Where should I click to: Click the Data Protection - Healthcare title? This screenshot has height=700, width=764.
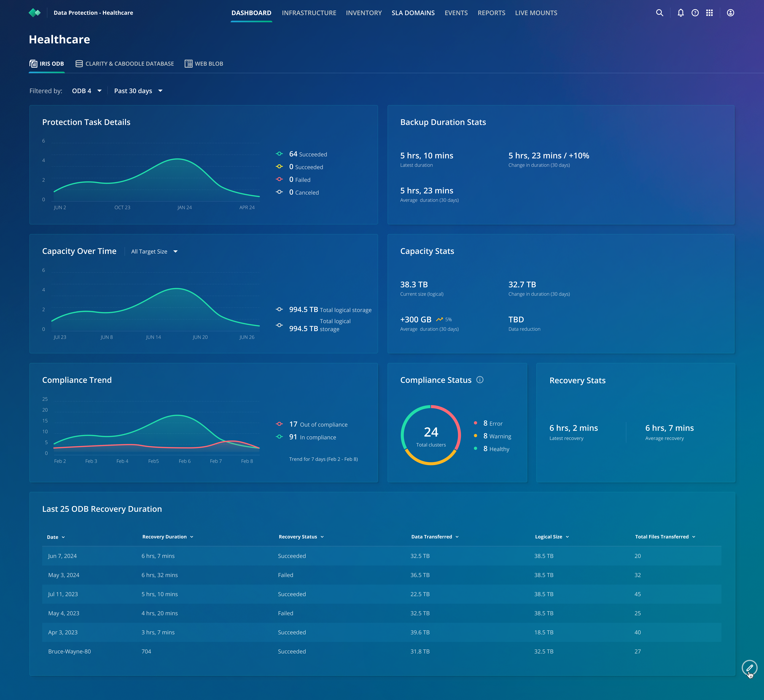[x=93, y=13]
